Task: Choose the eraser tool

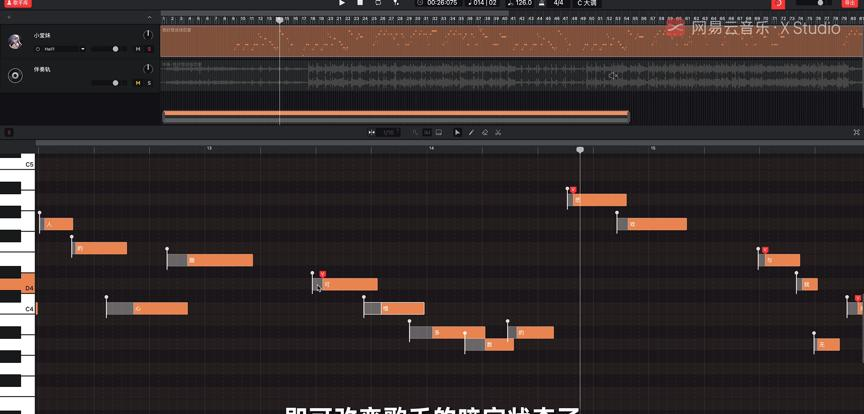Action: [485, 132]
